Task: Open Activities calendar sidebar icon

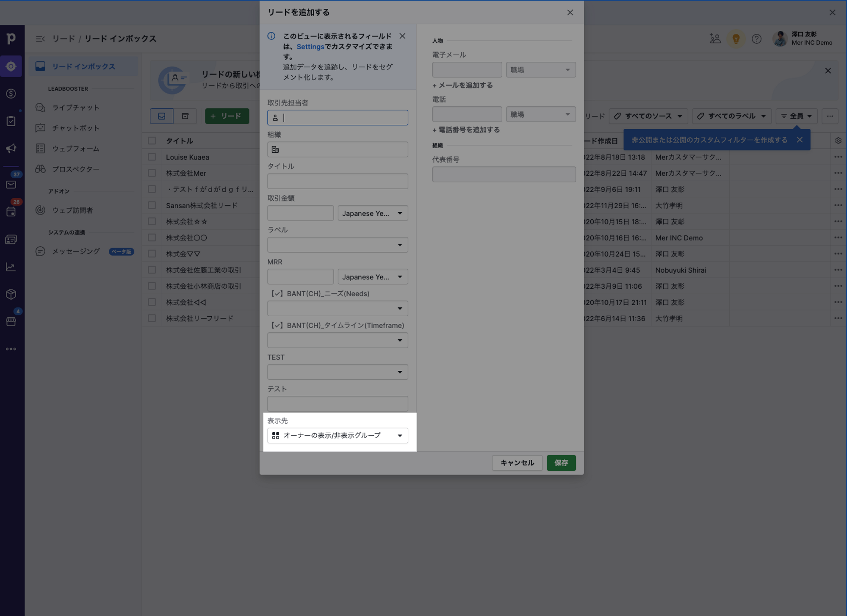Action: tap(11, 212)
